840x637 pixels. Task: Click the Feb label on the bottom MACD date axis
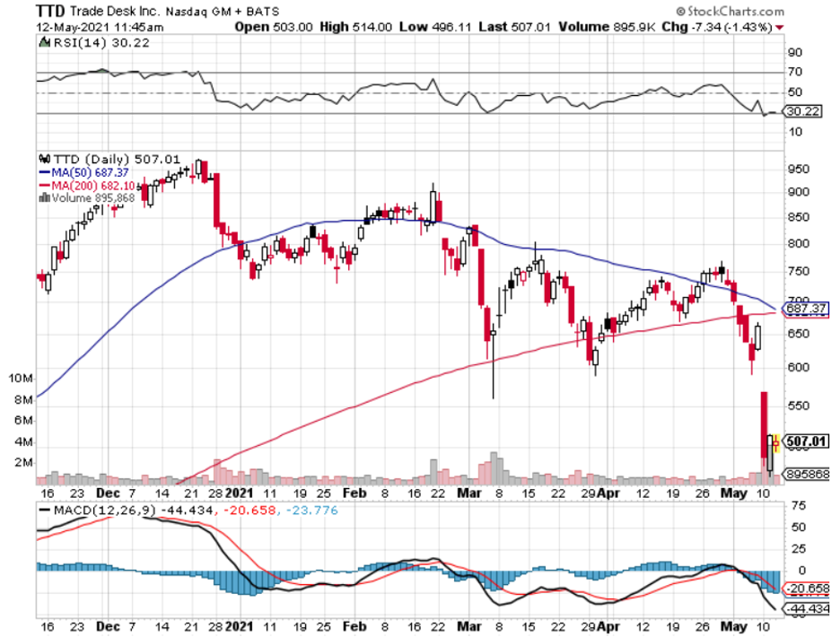click(354, 627)
